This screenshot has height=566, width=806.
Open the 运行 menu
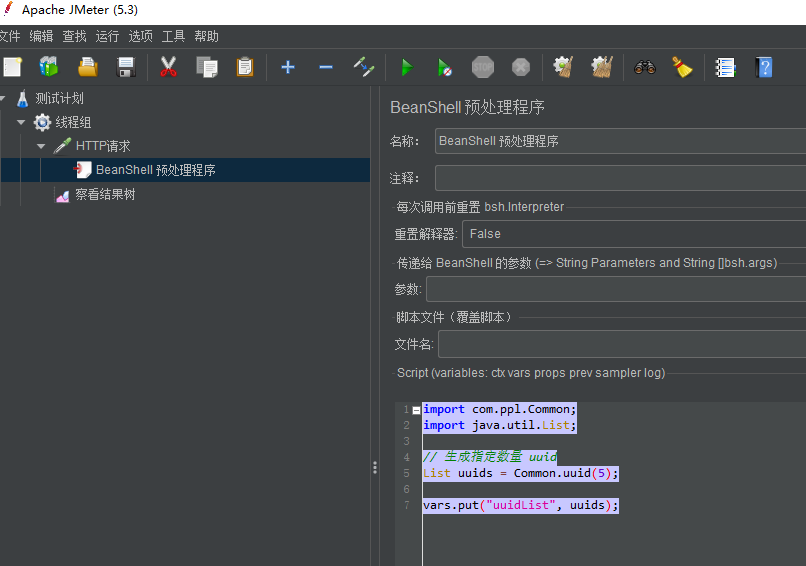coord(107,36)
